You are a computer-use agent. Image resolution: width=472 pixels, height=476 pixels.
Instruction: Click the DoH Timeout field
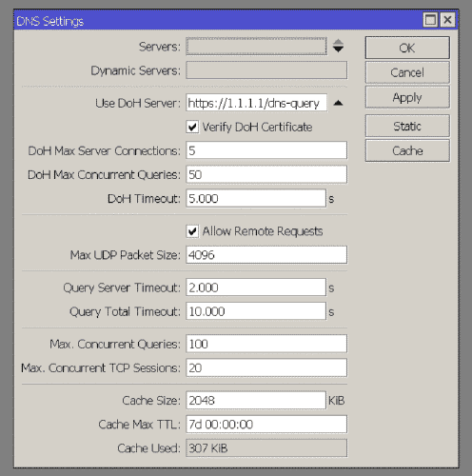pyautogui.click(x=256, y=198)
